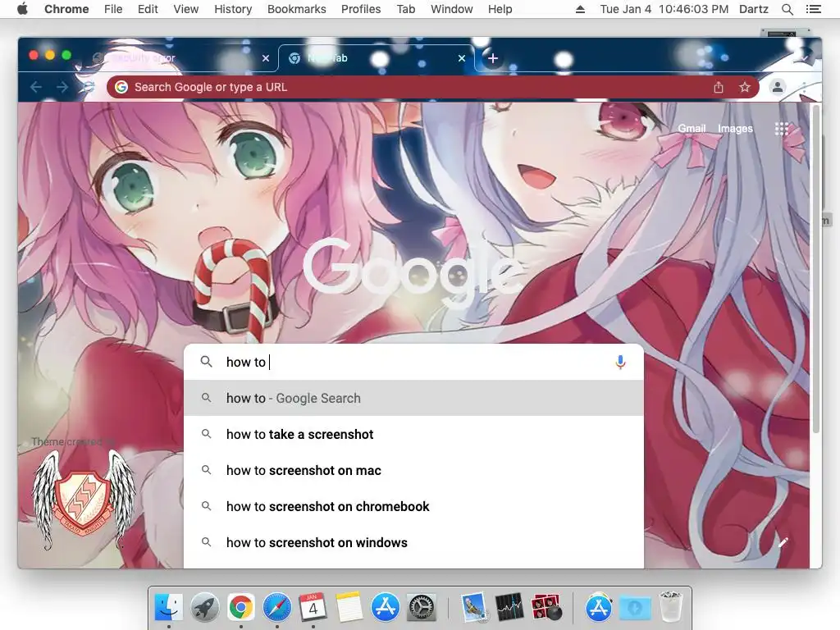Choose 'how to screenshot on mac' suggestion
This screenshot has width=840, height=630.
coord(413,470)
